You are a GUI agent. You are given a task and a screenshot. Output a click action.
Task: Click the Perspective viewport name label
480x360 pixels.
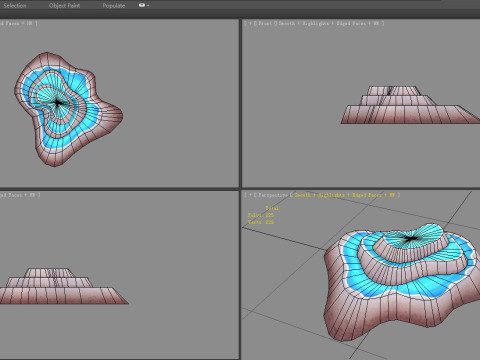pyautogui.click(x=273, y=195)
